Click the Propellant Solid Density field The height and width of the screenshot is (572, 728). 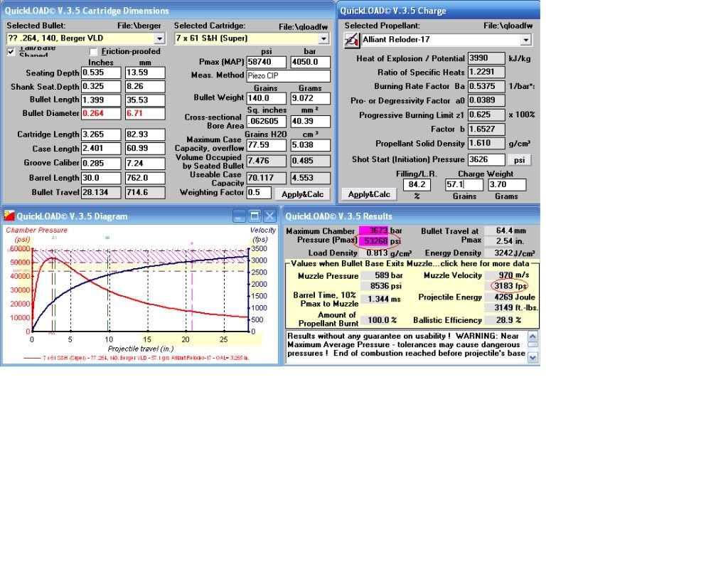tap(486, 143)
